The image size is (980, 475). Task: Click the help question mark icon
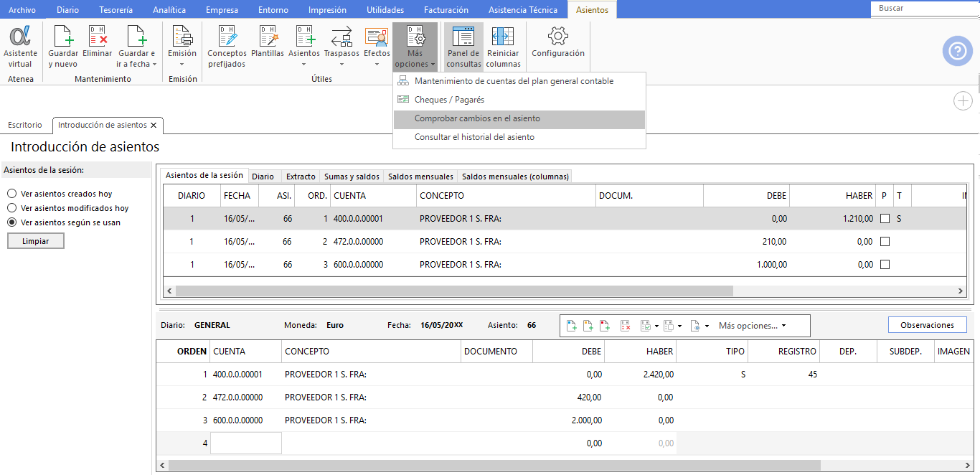click(958, 51)
